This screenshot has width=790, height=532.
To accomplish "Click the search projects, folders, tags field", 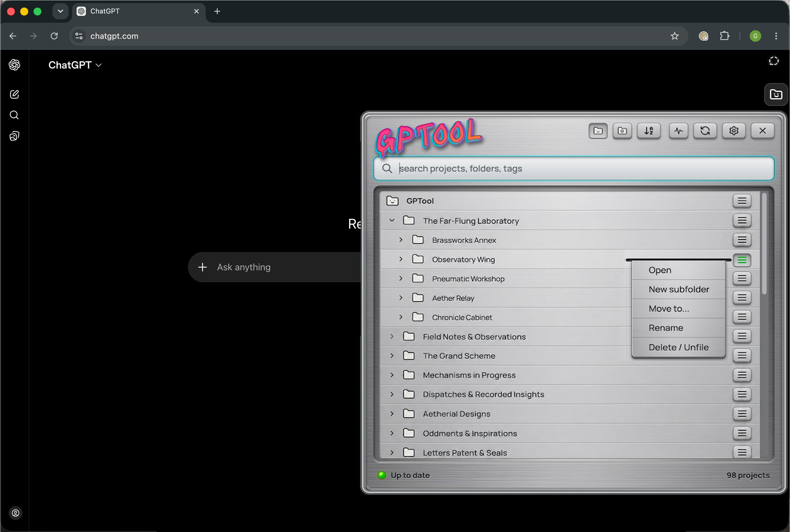I will click(x=574, y=168).
